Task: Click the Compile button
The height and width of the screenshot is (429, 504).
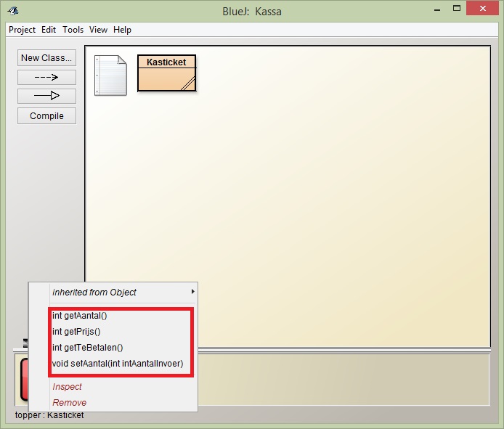Action: click(x=46, y=115)
